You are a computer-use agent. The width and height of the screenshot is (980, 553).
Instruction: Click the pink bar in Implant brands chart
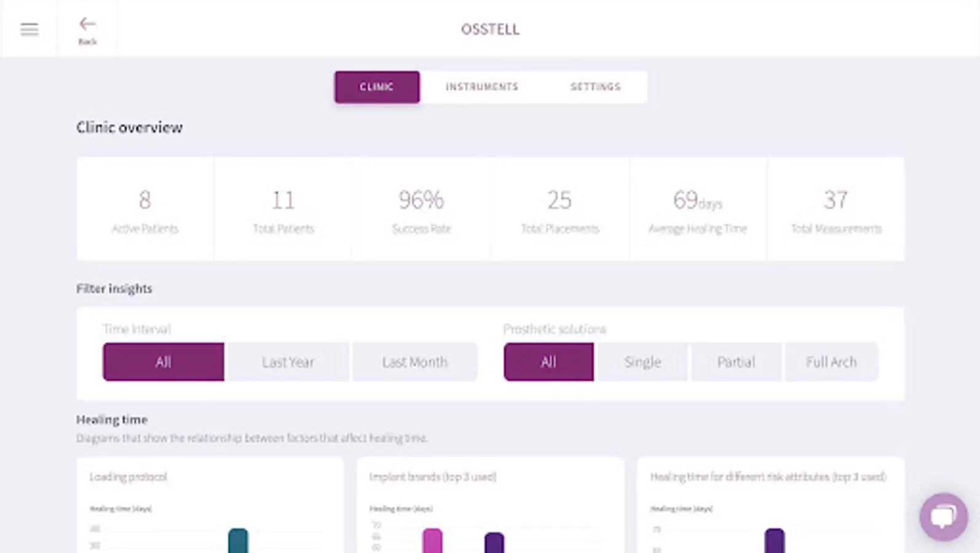pos(432,541)
